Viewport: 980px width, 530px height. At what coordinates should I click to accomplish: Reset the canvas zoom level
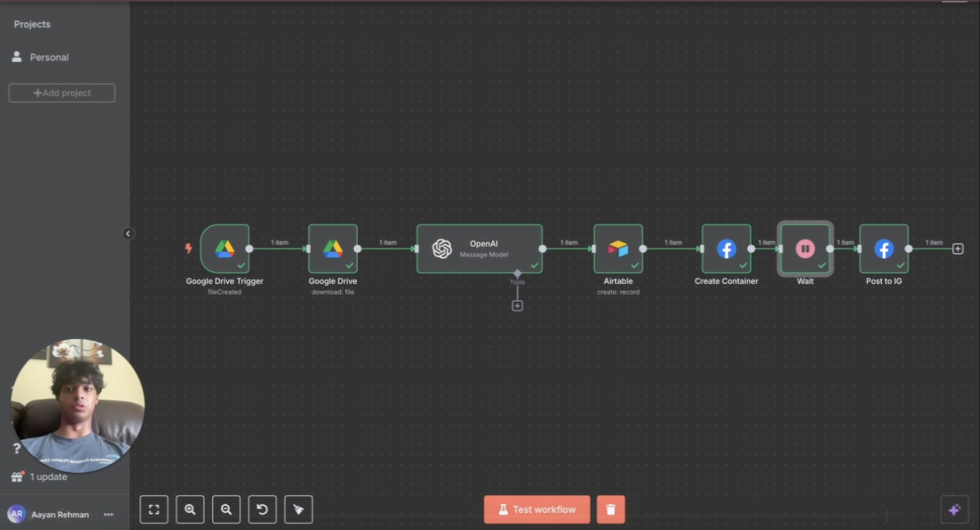click(262, 509)
